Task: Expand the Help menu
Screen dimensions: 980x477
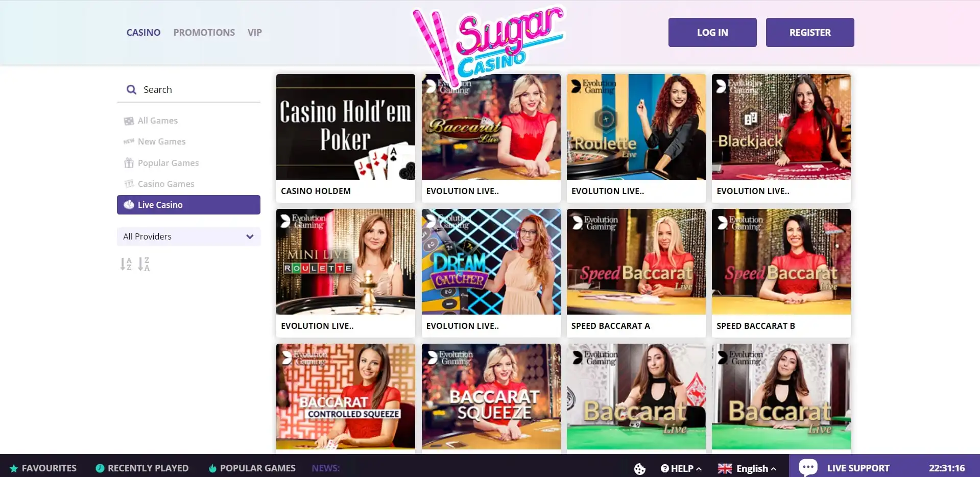Action: tap(681, 468)
